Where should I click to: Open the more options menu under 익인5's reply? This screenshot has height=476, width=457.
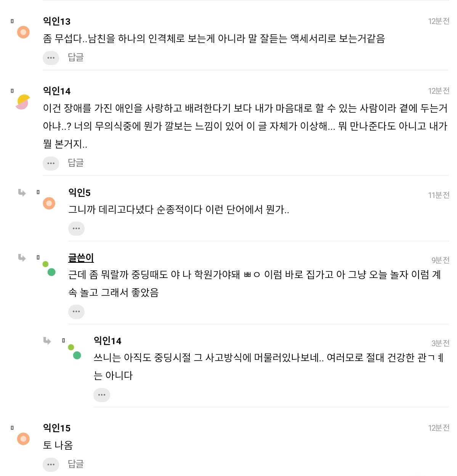[x=76, y=228]
